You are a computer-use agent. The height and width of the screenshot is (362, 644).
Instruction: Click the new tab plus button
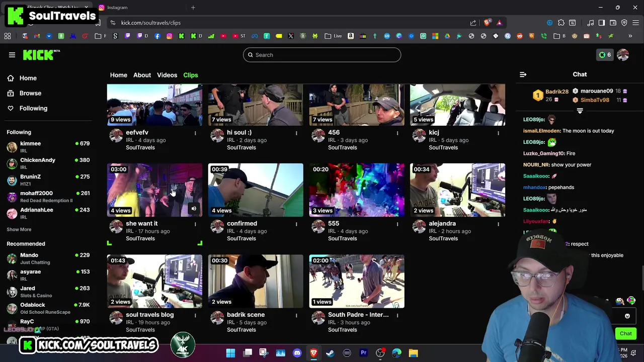(193, 8)
